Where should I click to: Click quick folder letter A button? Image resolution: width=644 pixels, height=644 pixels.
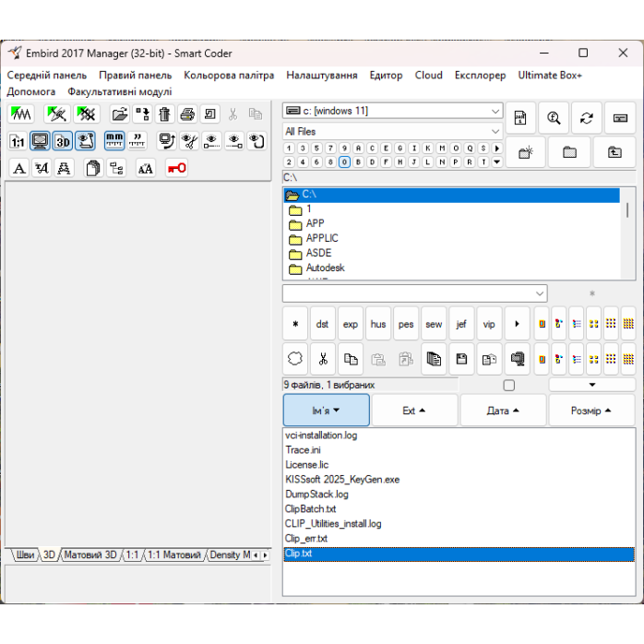[358, 149]
